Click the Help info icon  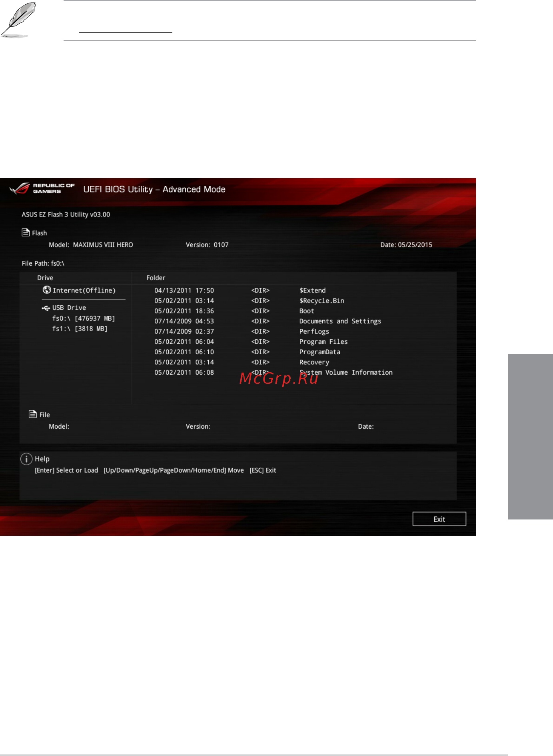pos(26,459)
